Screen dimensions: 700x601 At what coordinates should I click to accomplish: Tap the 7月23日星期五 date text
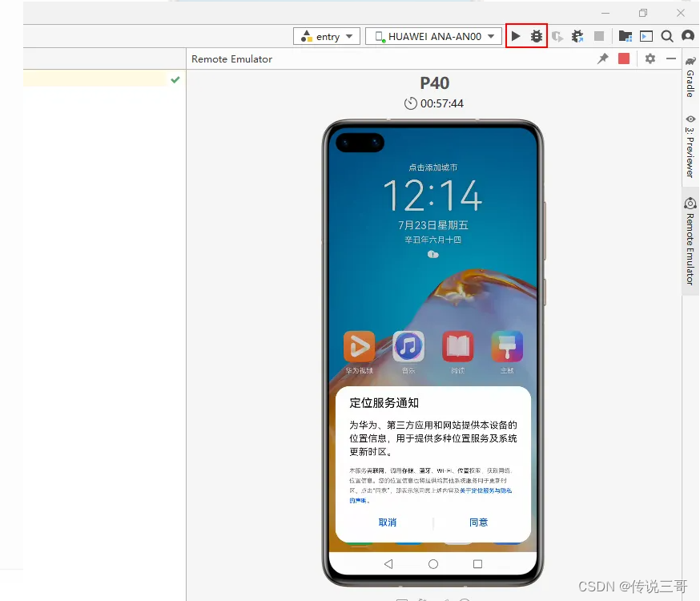click(x=433, y=225)
